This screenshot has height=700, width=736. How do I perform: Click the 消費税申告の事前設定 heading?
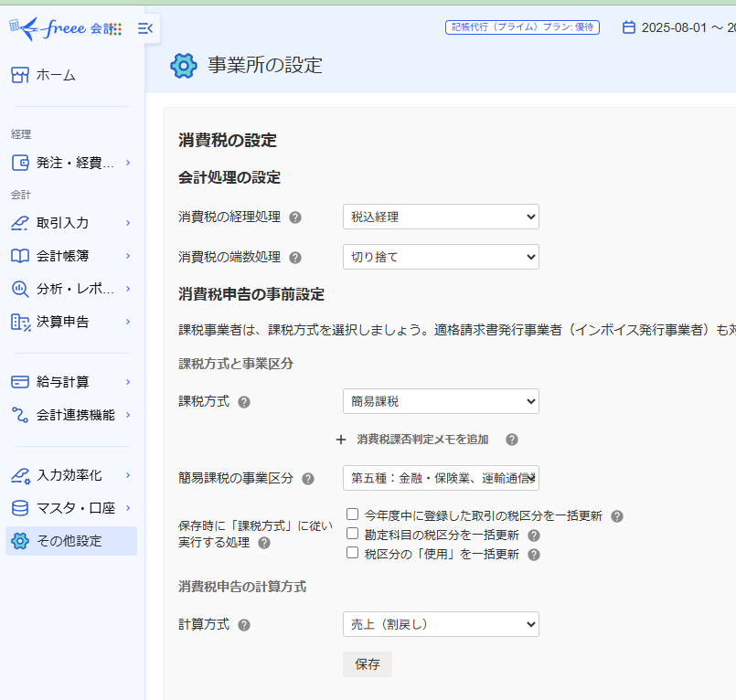251,294
